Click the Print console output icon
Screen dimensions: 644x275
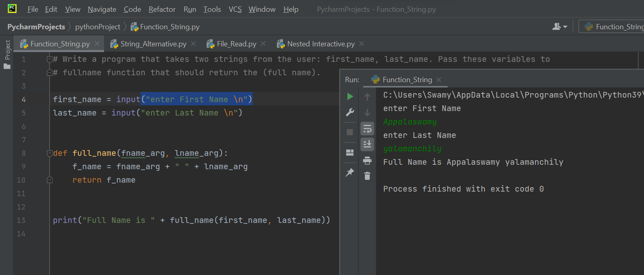[367, 160]
